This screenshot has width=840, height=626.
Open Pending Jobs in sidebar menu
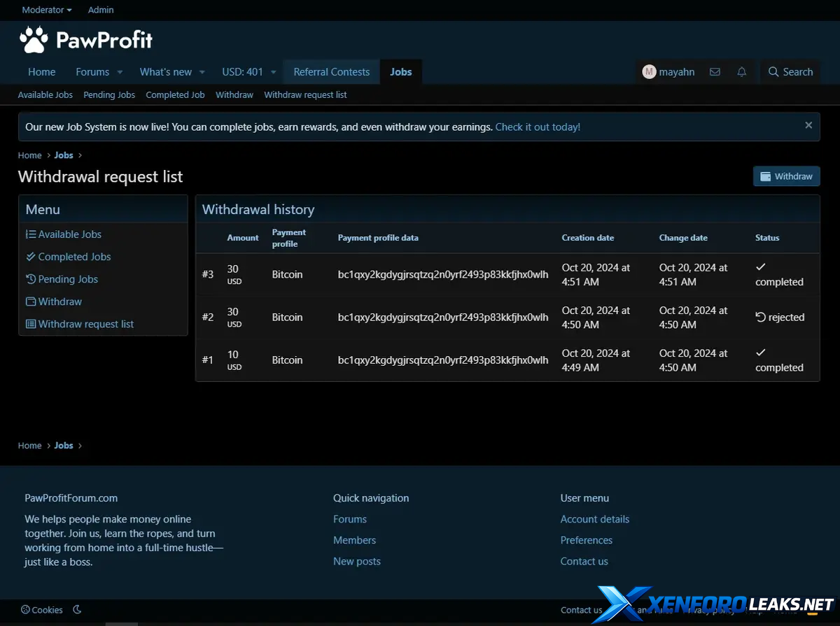[68, 279]
